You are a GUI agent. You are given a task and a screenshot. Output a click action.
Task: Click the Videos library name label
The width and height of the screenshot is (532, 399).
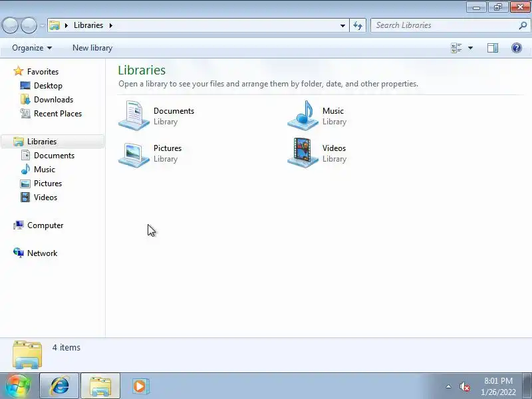pos(334,148)
